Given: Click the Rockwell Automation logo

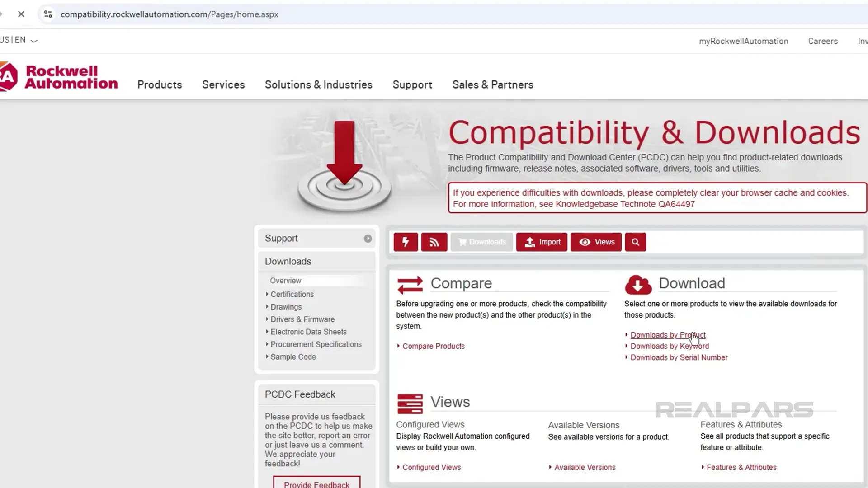Looking at the screenshot, I should [59, 77].
